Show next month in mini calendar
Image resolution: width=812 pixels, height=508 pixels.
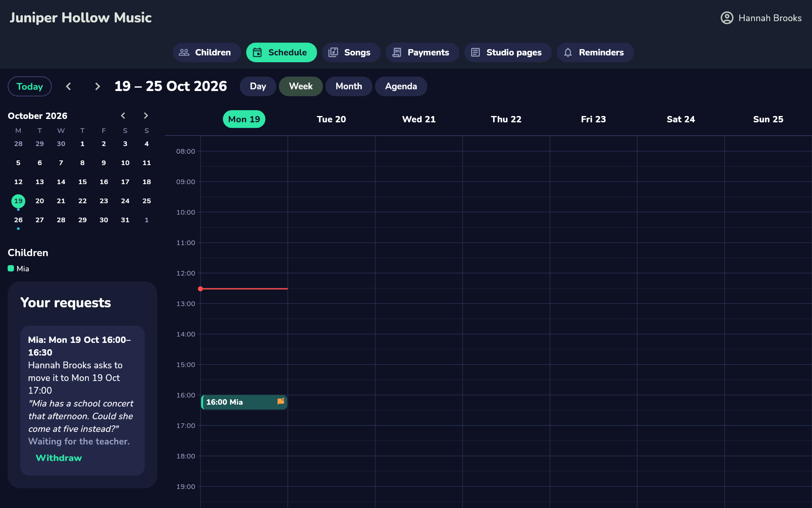pyautogui.click(x=146, y=116)
